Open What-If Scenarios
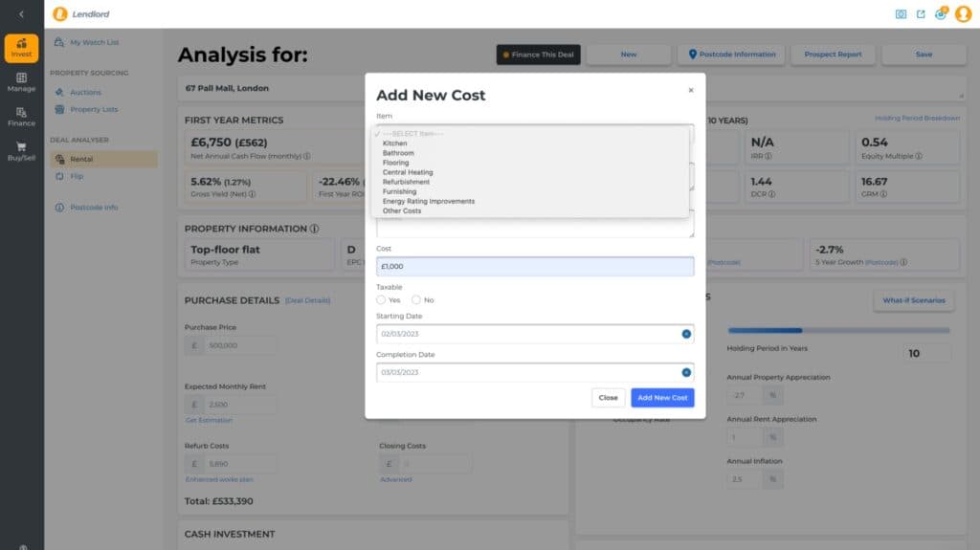Screen dimensions: 980x550 (914, 300)
